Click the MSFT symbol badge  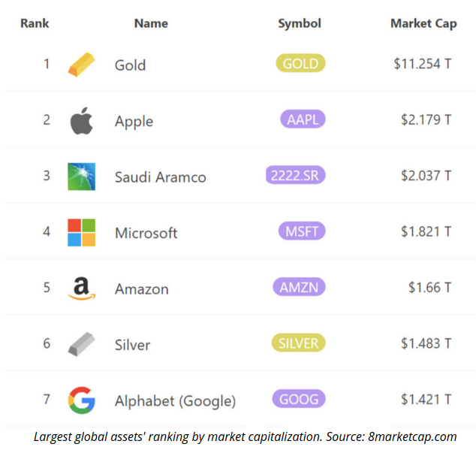coord(302,231)
